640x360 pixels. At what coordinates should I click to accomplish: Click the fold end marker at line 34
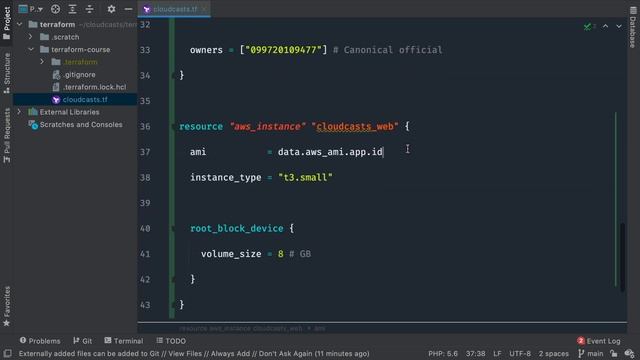[x=173, y=76]
